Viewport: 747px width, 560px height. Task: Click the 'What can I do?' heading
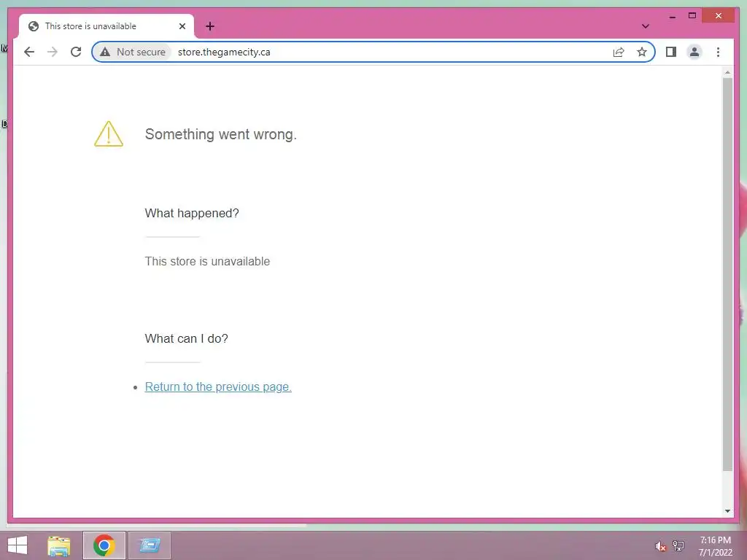click(186, 338)
